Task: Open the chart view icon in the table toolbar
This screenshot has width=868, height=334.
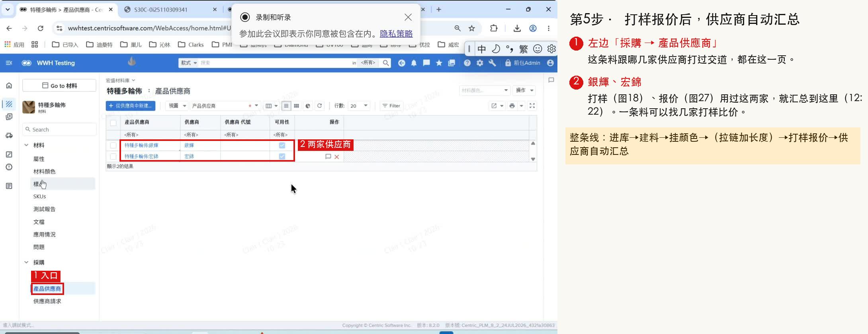Action: [x=308, y=106]
